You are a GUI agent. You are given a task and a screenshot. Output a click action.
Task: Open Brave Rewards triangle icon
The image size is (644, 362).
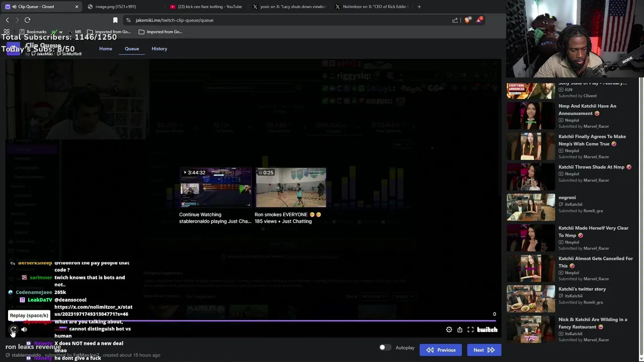point(479,20)
